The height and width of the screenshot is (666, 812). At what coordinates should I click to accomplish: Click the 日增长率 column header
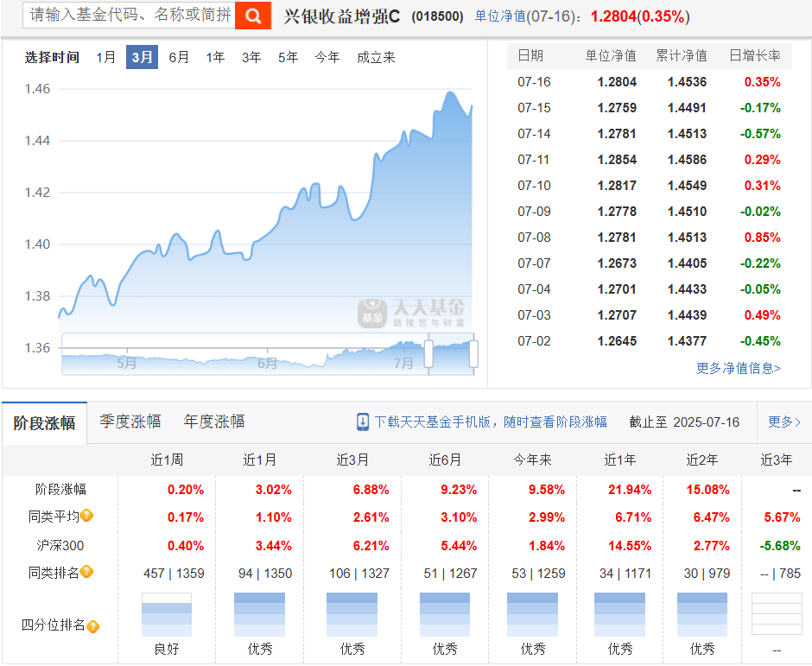coord(754,55)
